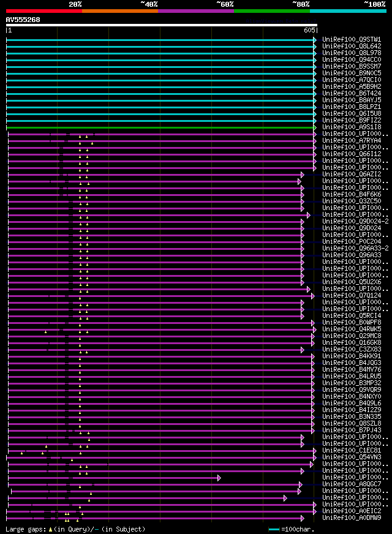Select the UniRef100_B0WPF8 label

click(352, 323)
